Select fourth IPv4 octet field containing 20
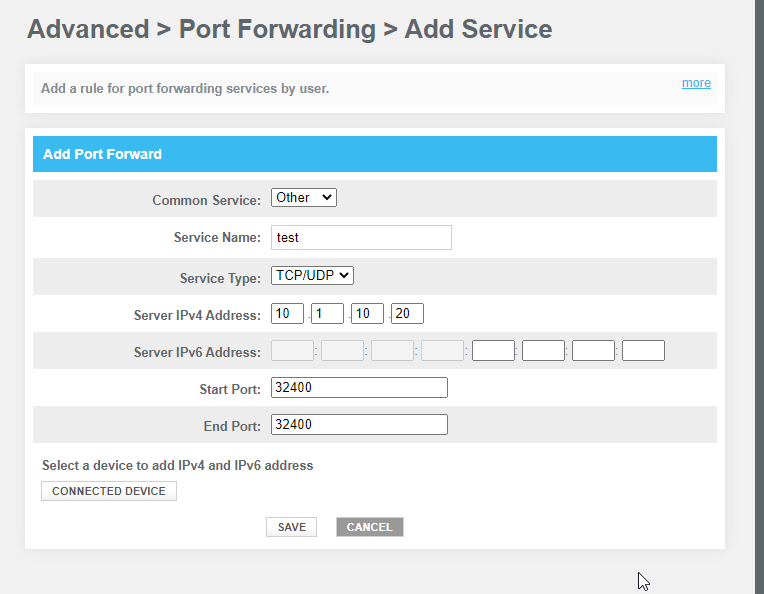The height and width of the screenshot is (594, 764). click(x=407, y=313)
